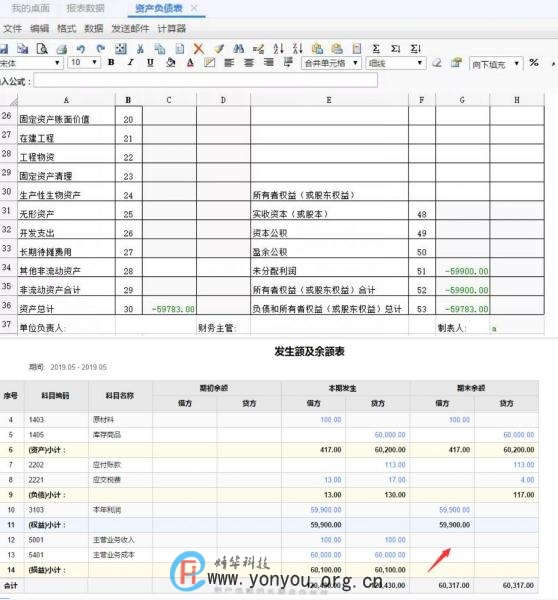Toggle italic formatting button

pos(131,62)
